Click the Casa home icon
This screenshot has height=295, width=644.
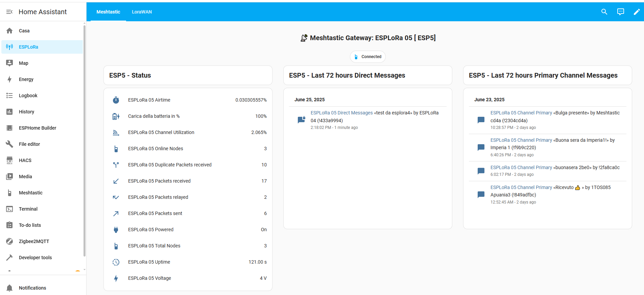pos(9,31)
